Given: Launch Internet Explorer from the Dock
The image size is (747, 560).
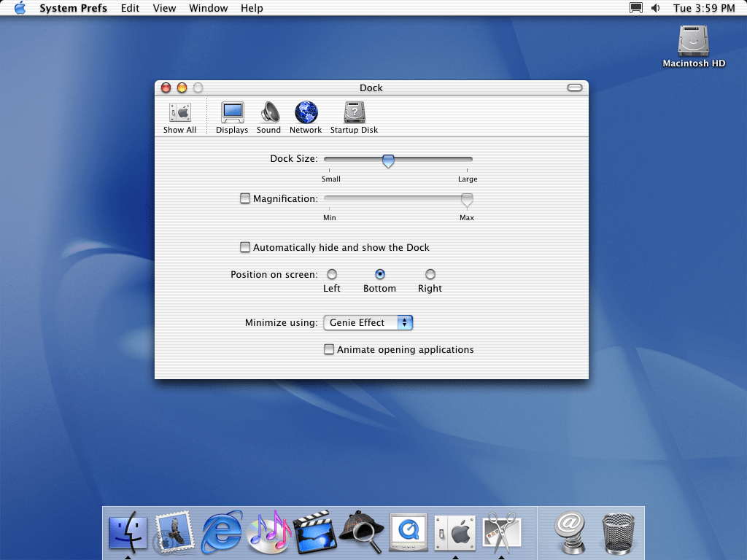Looking at the screenshot, I should (222, 531).
